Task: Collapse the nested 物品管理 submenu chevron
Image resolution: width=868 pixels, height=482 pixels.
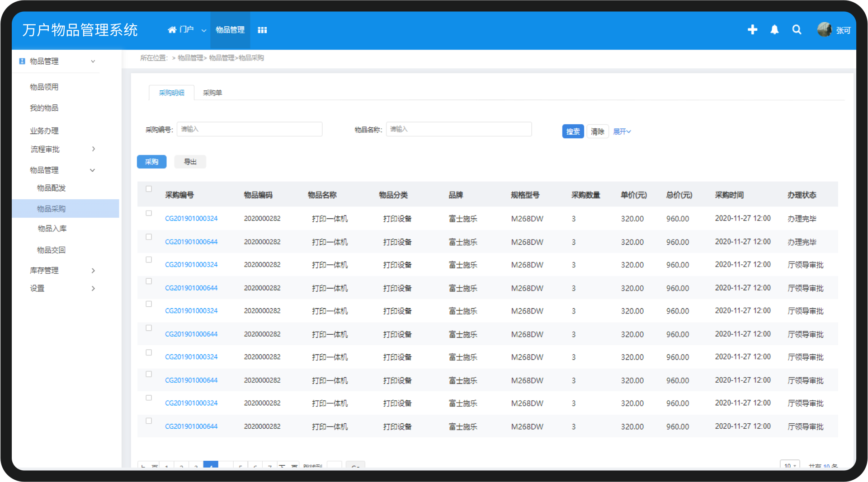Action: [x=93, y=170]
